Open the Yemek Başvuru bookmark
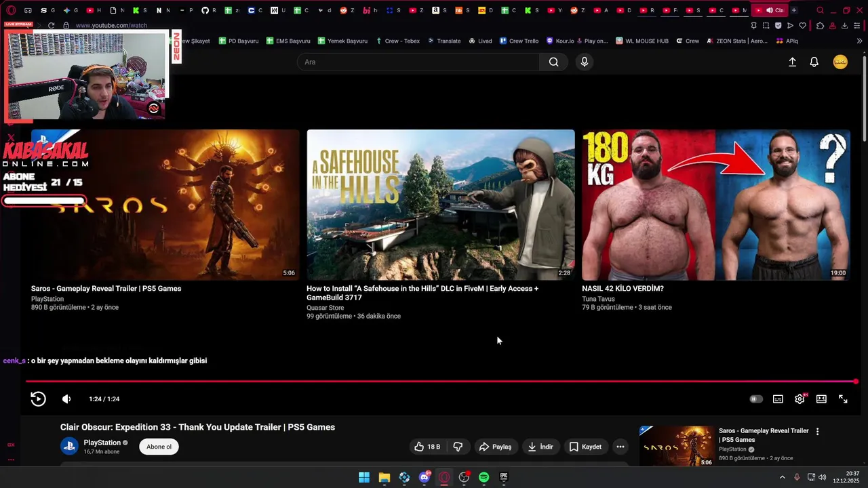The width and height of the screenshot is (868, 488). 342,41
